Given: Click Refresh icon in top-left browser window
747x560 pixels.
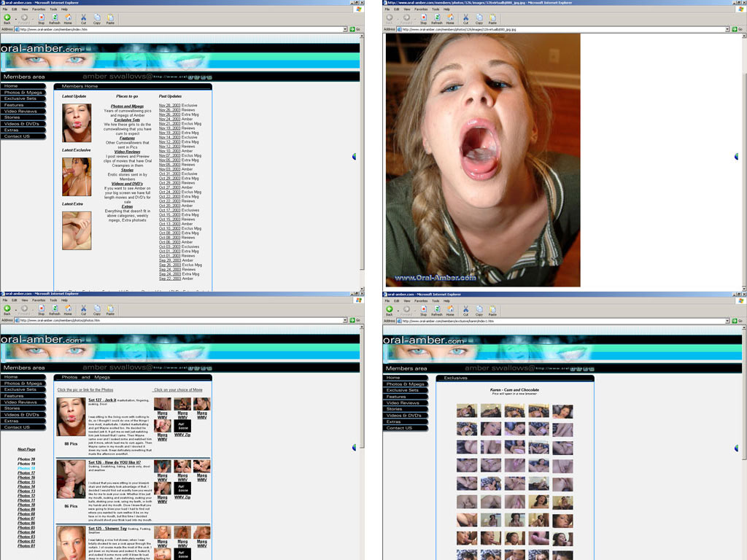Looking at the screenshot, I should coord(54,18).
